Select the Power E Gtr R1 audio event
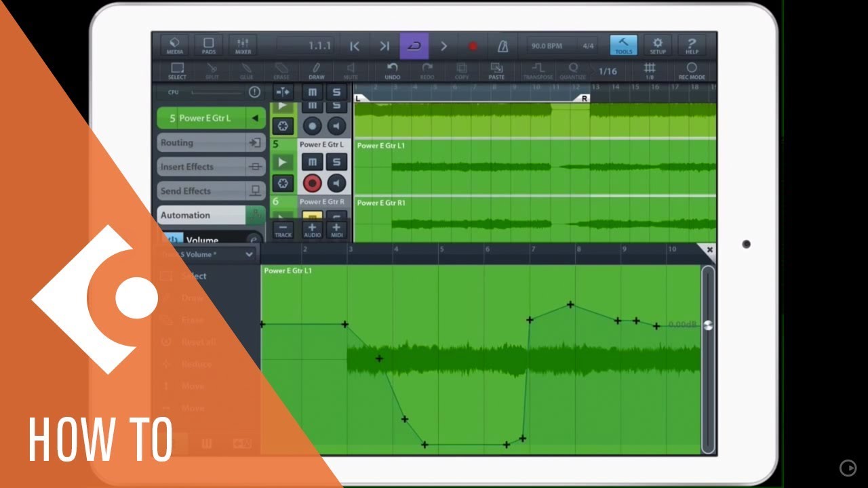 535,220
